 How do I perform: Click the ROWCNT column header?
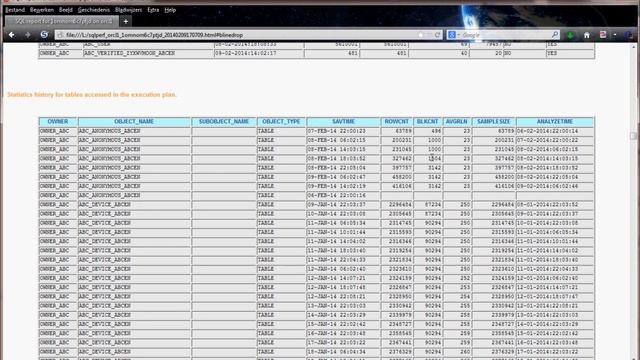pos(396,122)
